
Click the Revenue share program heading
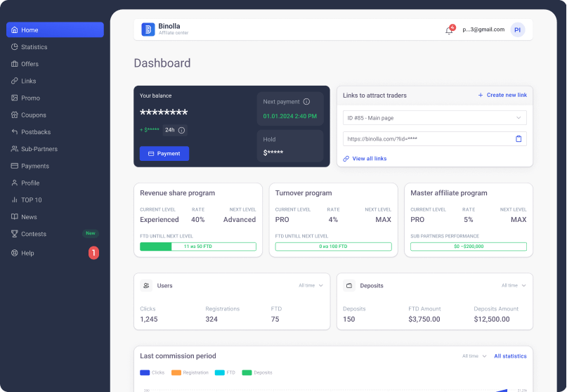coord(177,192)
